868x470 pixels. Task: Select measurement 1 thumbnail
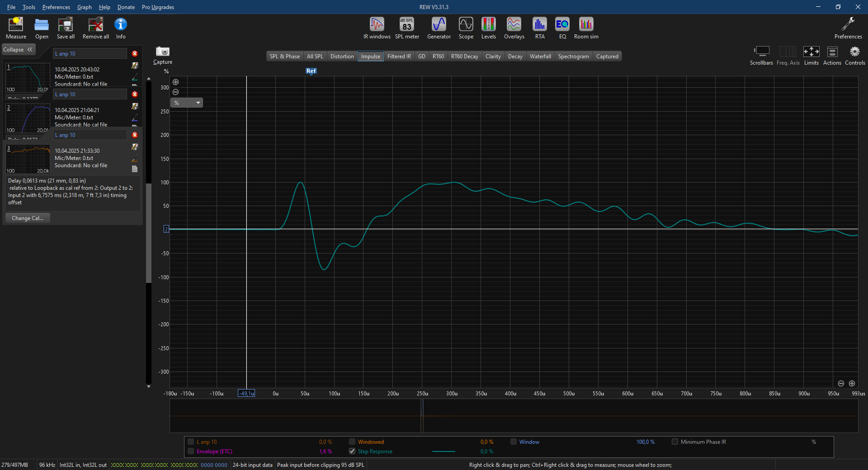click(28, 78)
